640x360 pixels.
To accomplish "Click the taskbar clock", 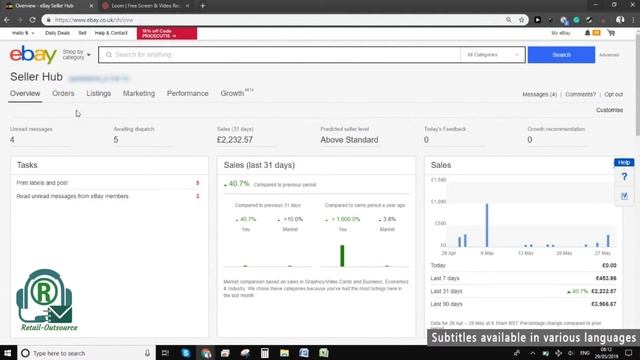I will 606,353.
